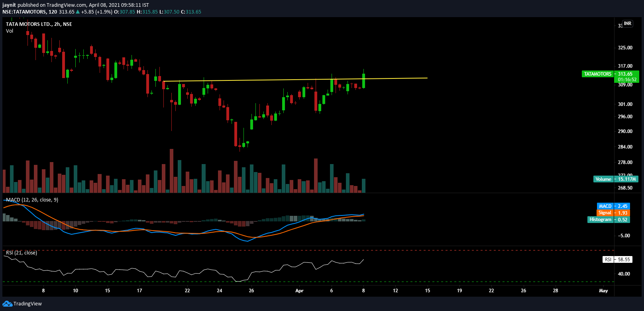Click the 15 date label after 12
Screen dimensions: 644x311
[427, 291]
